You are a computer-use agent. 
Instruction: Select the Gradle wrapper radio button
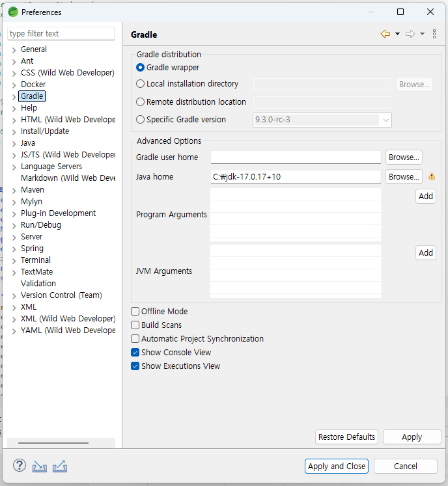click(140, 67)
